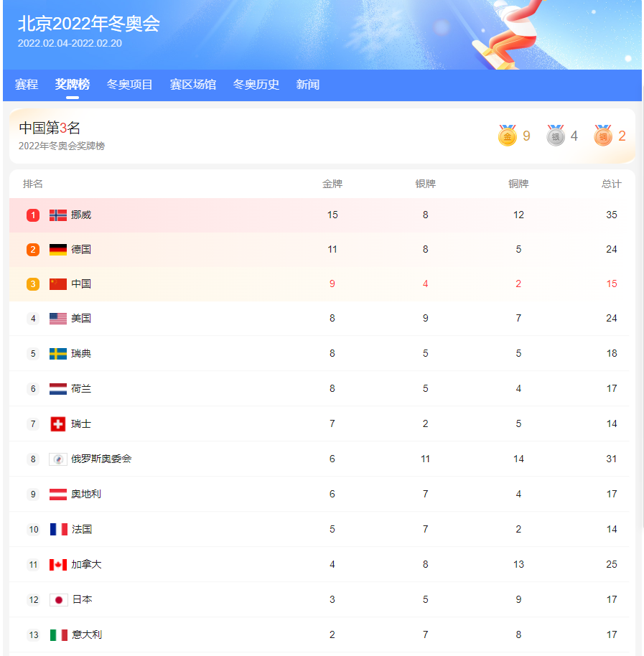Click the Russian Olympic Committee flag icon

[58, 459]
